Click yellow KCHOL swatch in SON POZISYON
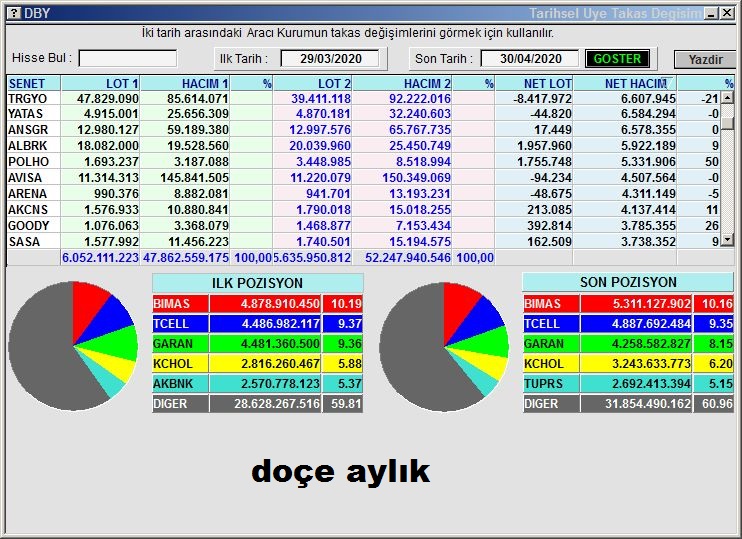The width and height of the screenshot is (742, 539). point(551,364)
